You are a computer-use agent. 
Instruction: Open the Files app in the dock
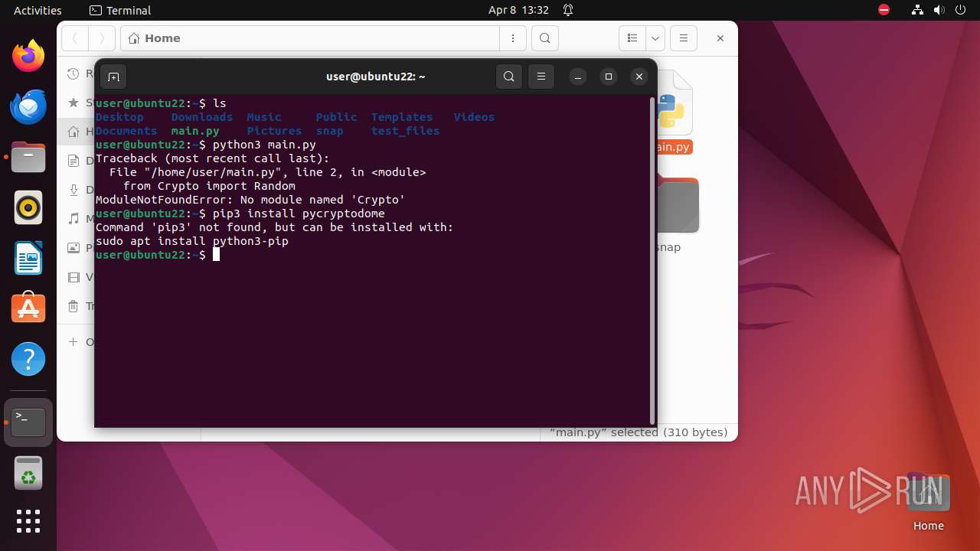pos(28,157)
